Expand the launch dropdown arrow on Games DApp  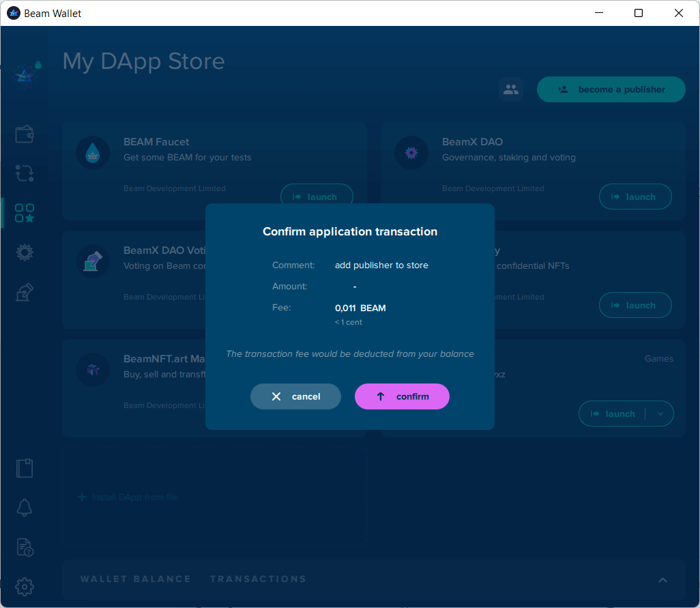pos(660,414)
